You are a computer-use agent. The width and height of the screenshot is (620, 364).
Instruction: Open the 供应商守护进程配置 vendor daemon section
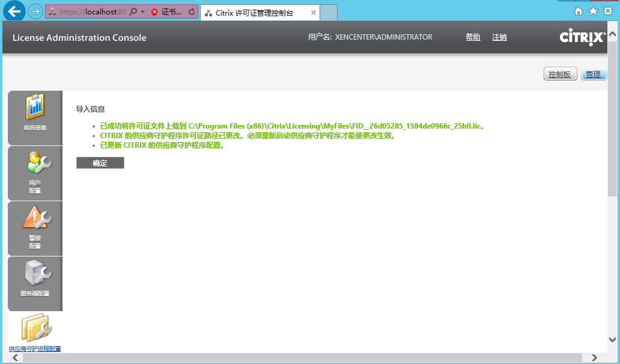(35, 332)
